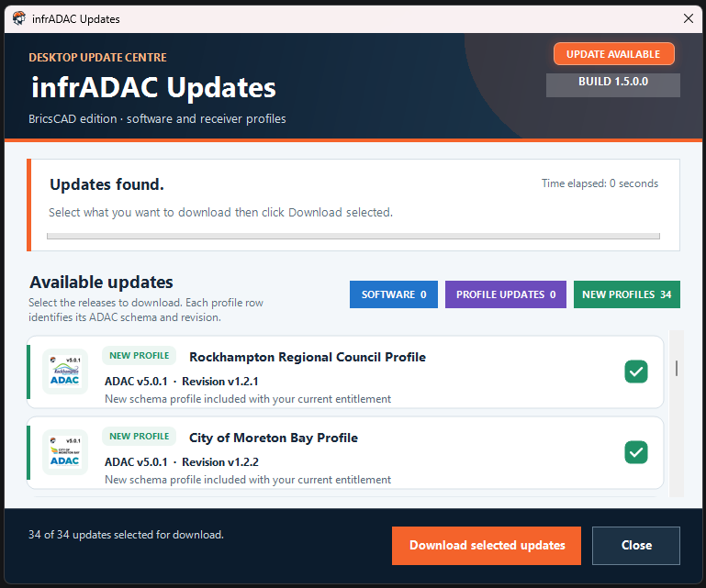The image size is (706, 588).
Task: Uncheck the Rockhampton Regional Council Profile checkbox
Action: click(635, 372)
